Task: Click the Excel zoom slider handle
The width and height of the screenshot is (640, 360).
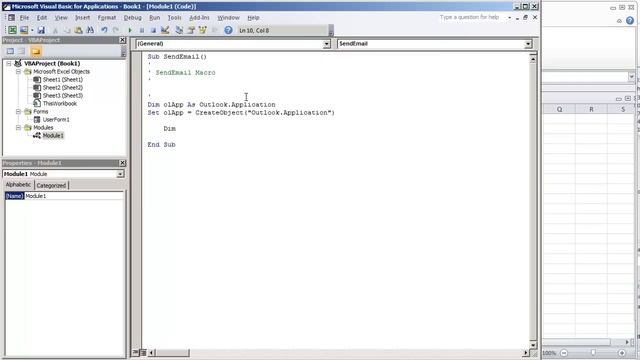Action: point(593,353)
